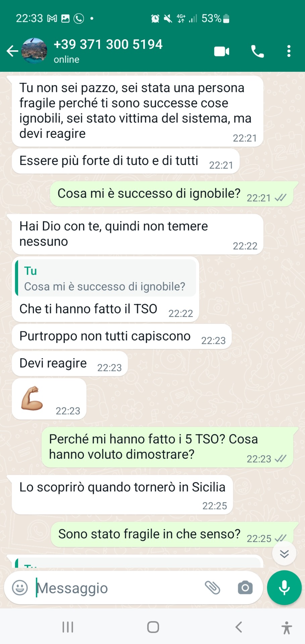
Task: Tap the Android home button
Action: pyautogui.click(x=153, y=627)
